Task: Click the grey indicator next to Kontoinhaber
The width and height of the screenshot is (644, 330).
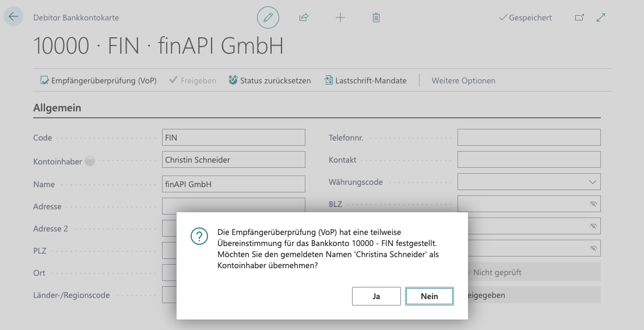Action: click(x=89, y=162)
